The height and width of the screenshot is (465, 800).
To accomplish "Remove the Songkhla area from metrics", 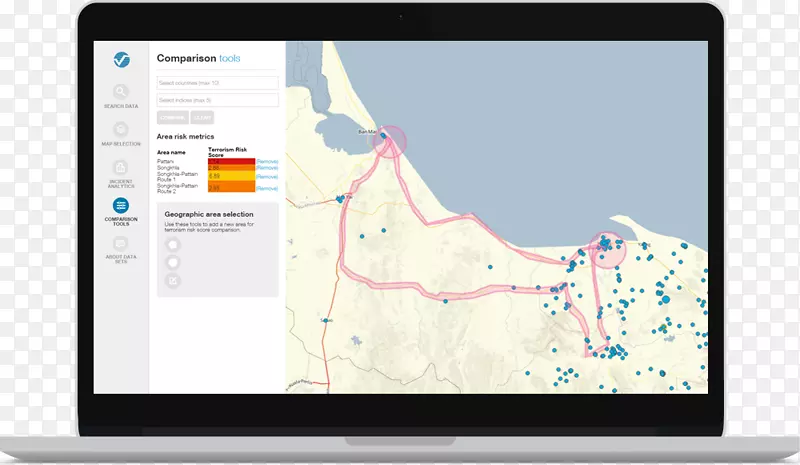I will coord(267,168).
